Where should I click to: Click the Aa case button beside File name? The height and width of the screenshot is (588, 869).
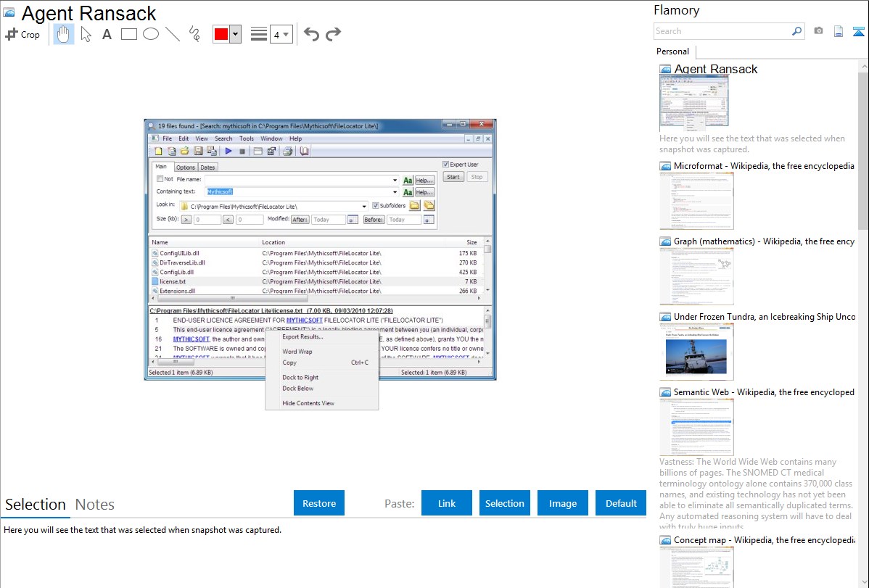pos(408,180)
